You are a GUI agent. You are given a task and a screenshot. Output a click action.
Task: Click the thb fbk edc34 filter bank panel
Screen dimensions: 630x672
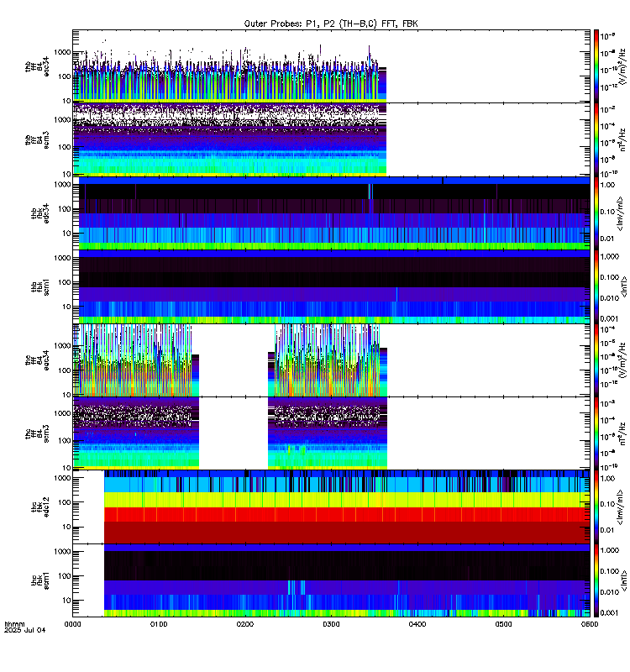(x=331, y=213)
